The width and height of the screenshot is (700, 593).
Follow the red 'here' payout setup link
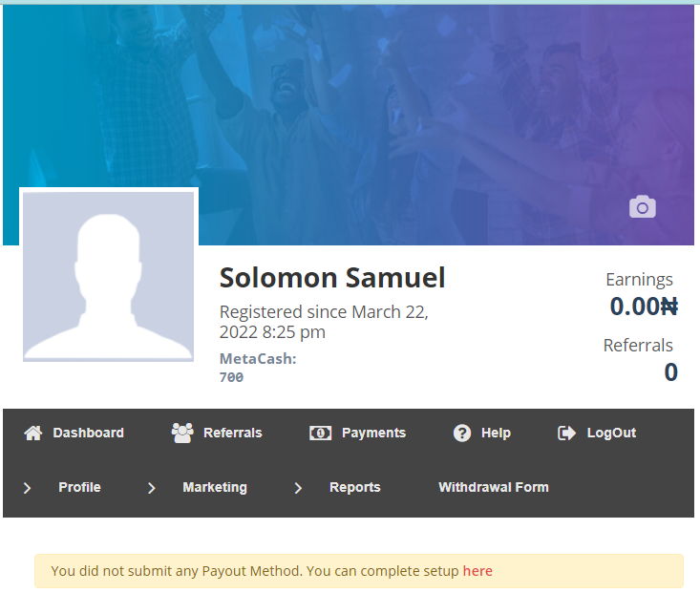(x=477, y=571)
